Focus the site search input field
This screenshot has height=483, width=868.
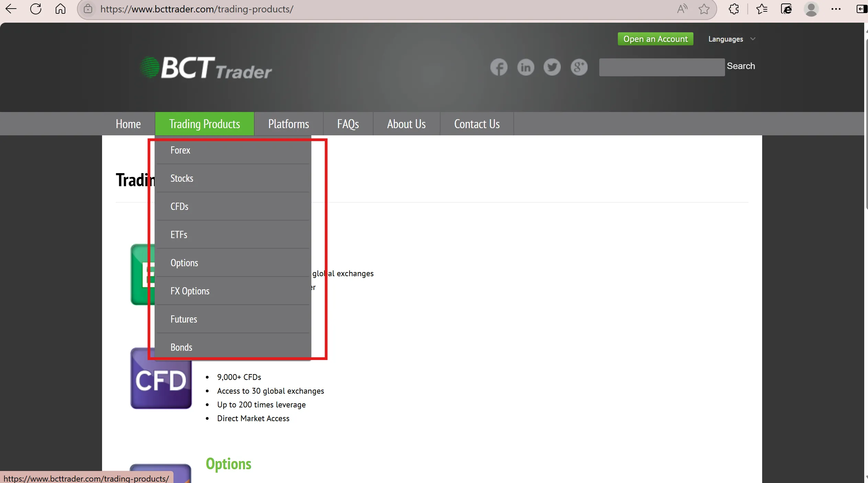(x=662, y=67)
